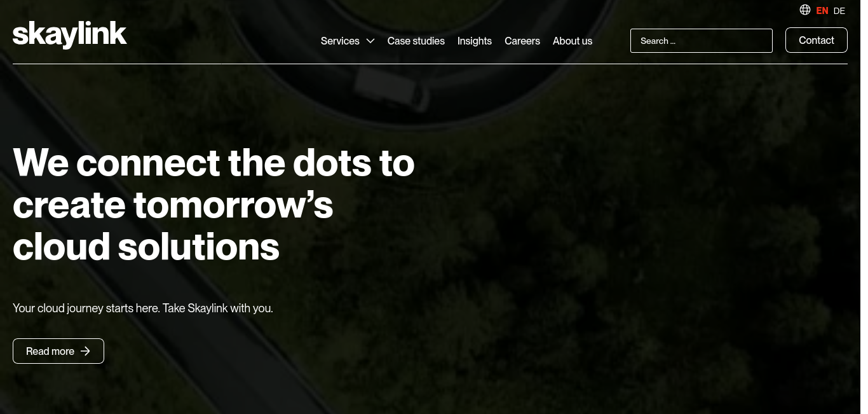Click the Read more button text
Image resolution: width=868 pixels, height=414 pixels.
tap(50, 351)
